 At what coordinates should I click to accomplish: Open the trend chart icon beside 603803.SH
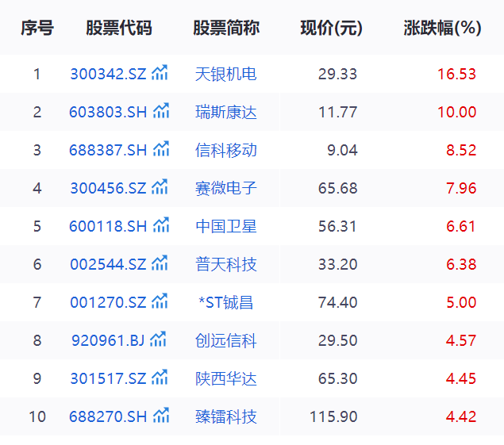pos(161,112)
